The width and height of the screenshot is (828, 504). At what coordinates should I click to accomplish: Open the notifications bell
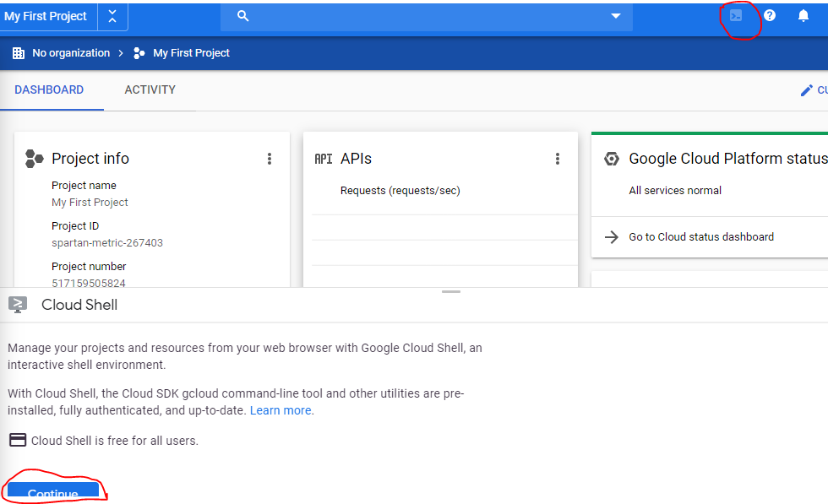click(x=803, y=16)
